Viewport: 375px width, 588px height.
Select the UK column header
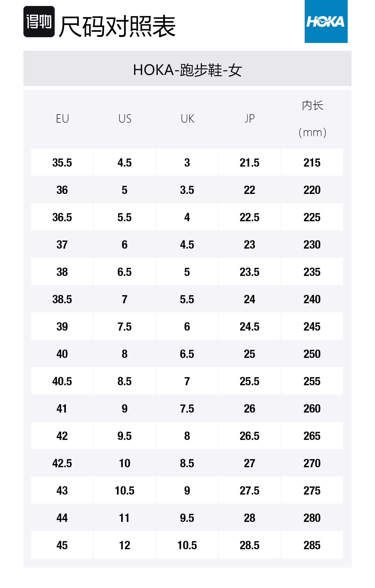[x=187, y=119]
